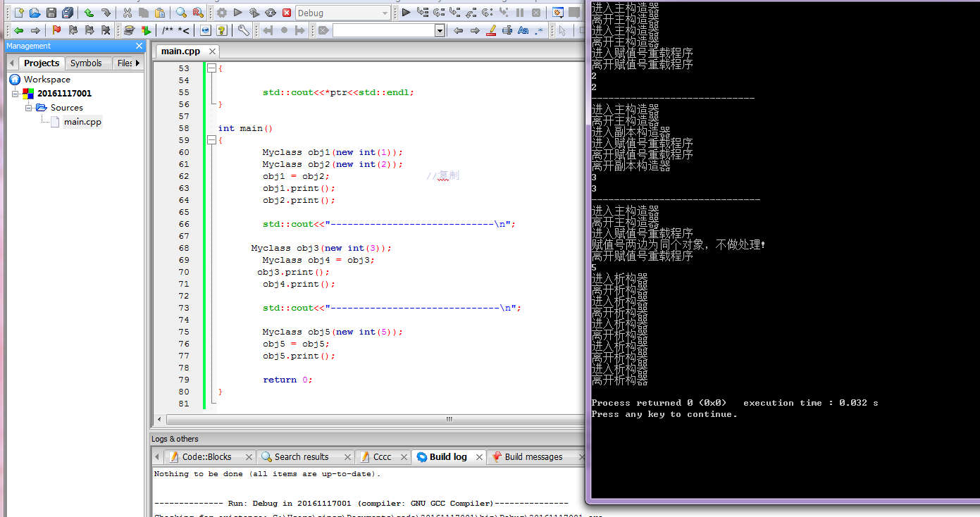Go to next bookmark
This screenshot has height=517, width=980.
[89, 30]
